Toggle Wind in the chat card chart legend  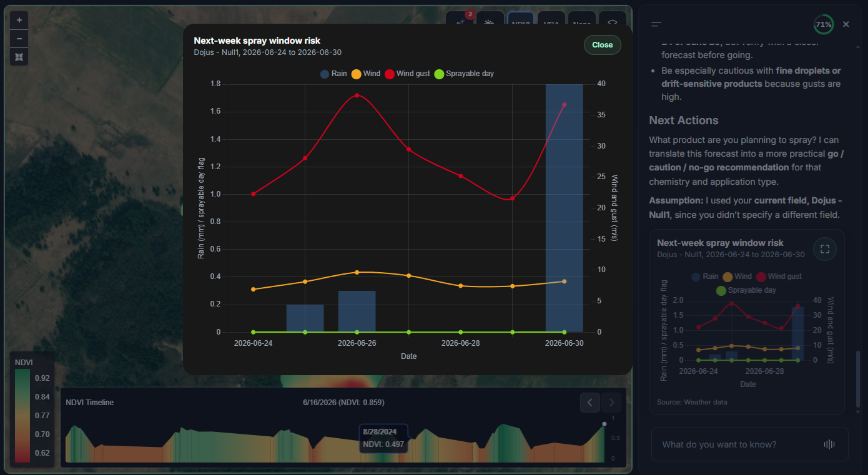click(x=737, y=277)
